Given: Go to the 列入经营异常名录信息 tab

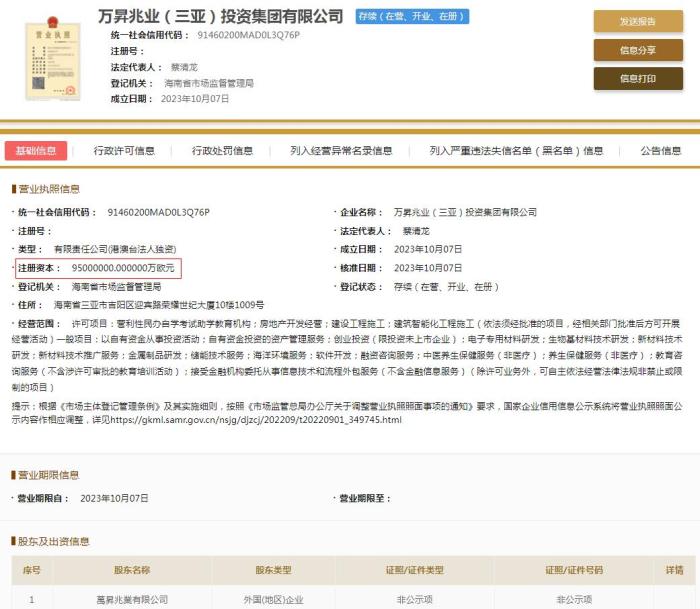Looking at the screenshot, I should coord(341,151).
